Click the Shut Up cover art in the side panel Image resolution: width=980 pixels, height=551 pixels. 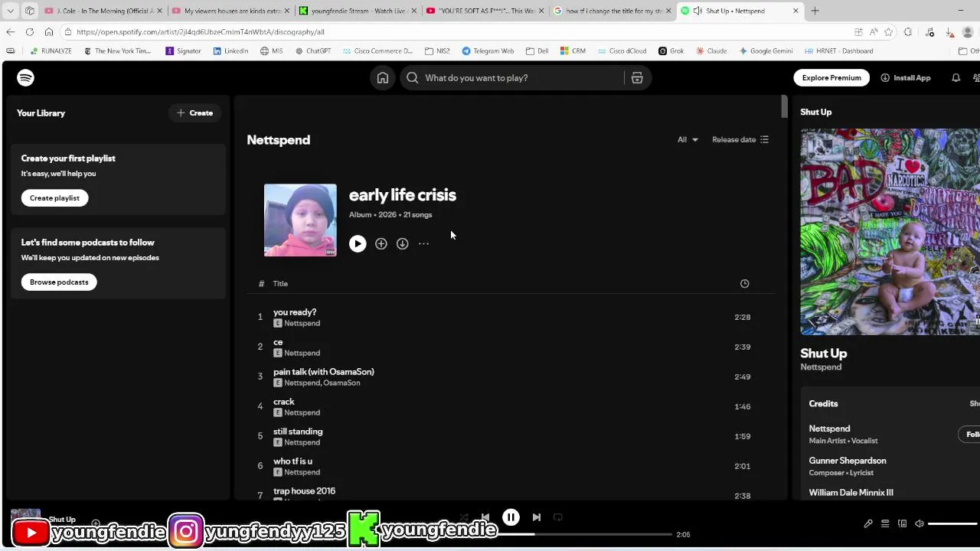[x=890, y=232]
